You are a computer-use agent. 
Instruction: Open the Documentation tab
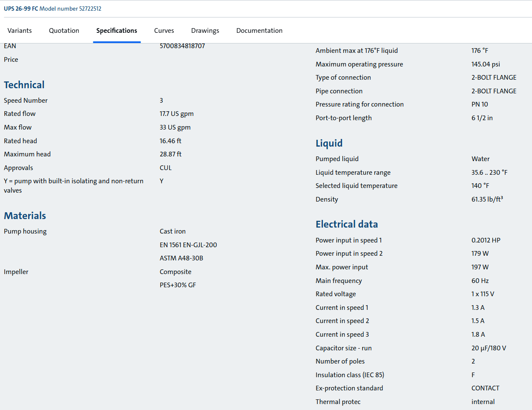point(259,31)
